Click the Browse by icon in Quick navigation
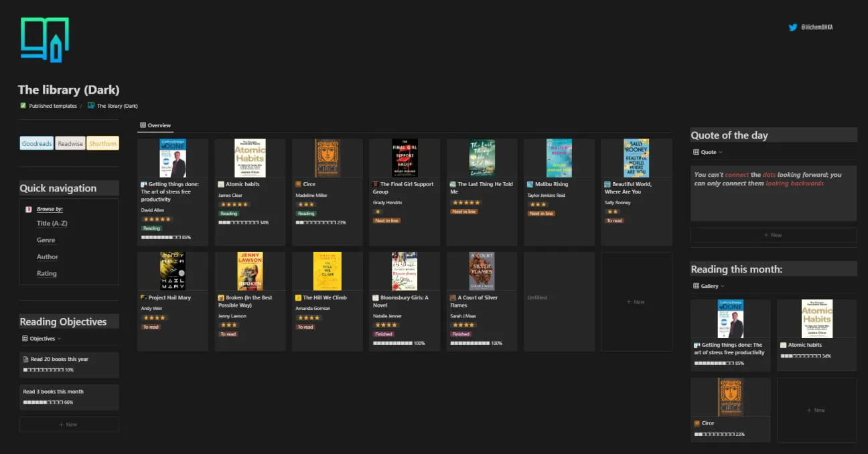Screen dimensions: 868x454 (28, 209)
